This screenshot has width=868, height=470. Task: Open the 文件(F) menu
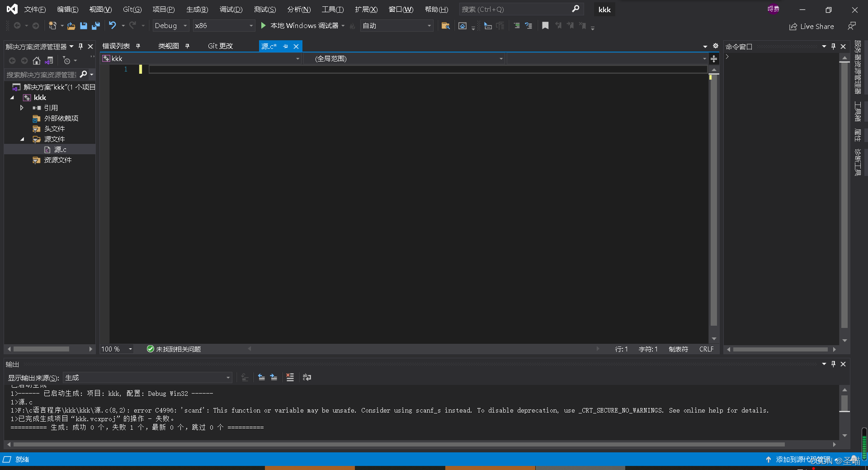[35, 9]
